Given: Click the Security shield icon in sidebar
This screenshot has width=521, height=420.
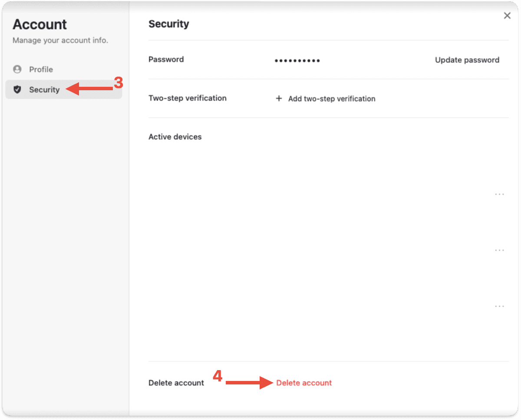Looking at the screenshot, I should tap(17, 90).
